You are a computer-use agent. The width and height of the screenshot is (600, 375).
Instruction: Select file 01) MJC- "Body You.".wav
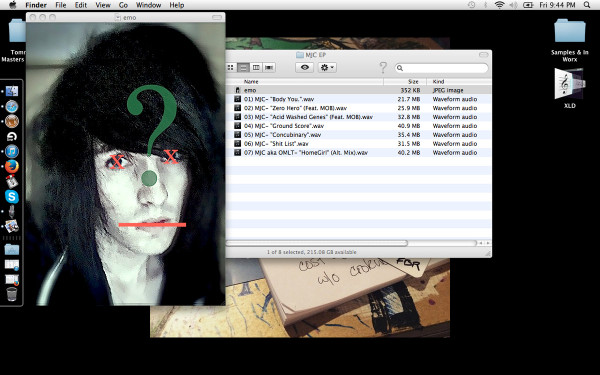click(359, 99)
